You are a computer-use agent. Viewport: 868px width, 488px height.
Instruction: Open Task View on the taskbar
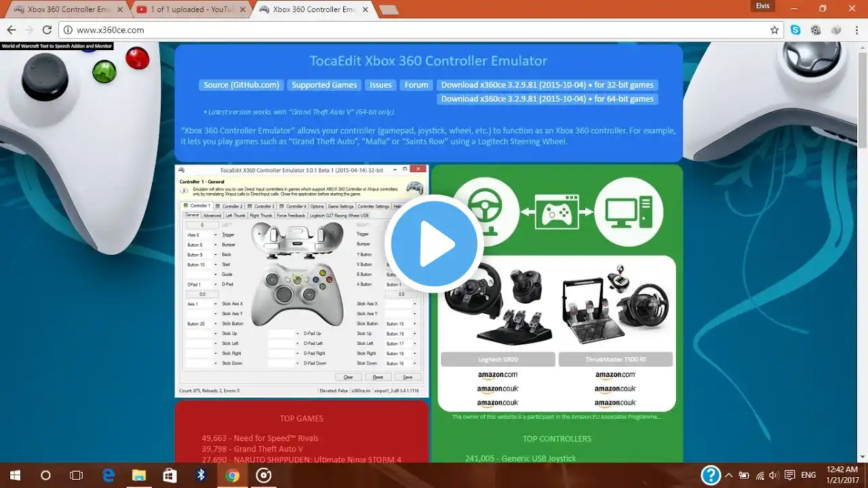pyautogui.click(x=77, y=476)
